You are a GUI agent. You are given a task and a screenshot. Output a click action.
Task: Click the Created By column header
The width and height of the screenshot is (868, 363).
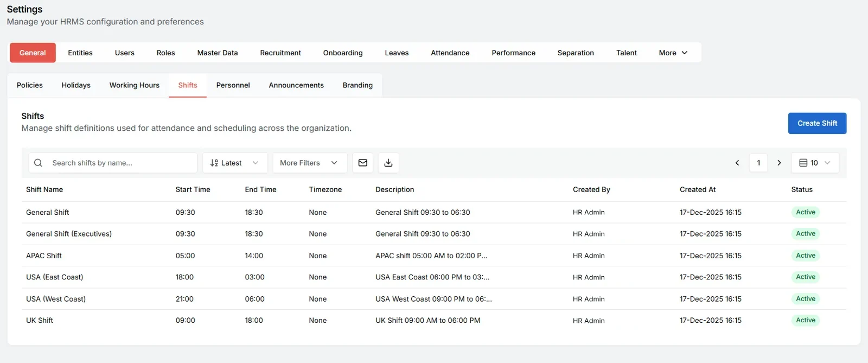tap(591, 189)
